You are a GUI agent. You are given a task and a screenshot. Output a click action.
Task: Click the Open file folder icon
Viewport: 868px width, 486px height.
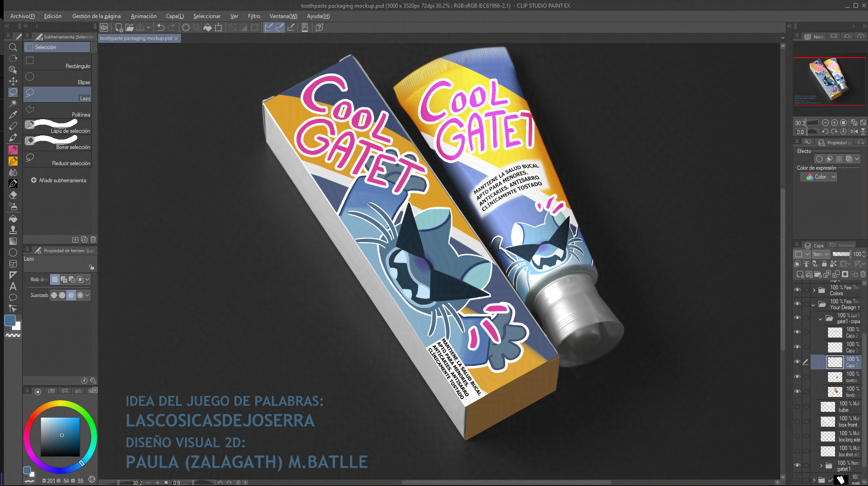[x=130, y=27]
